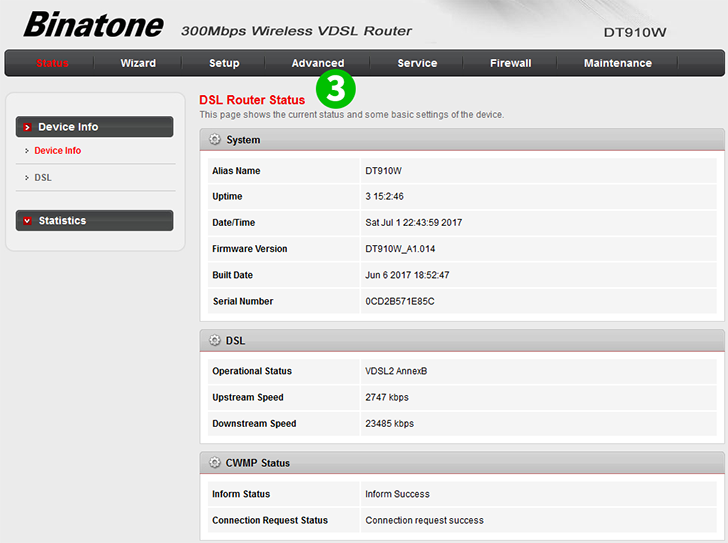Click the Upstream Speed label
728x543 pixels.
tap(247, 397)
